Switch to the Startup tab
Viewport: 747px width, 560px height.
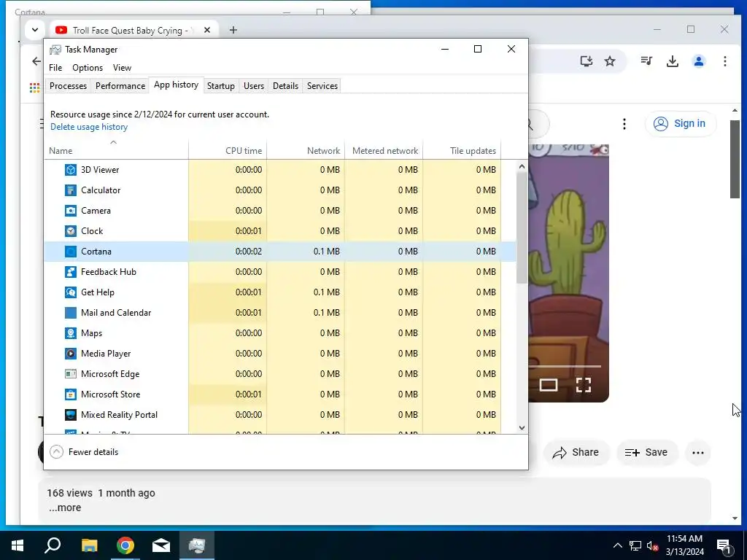220,86
